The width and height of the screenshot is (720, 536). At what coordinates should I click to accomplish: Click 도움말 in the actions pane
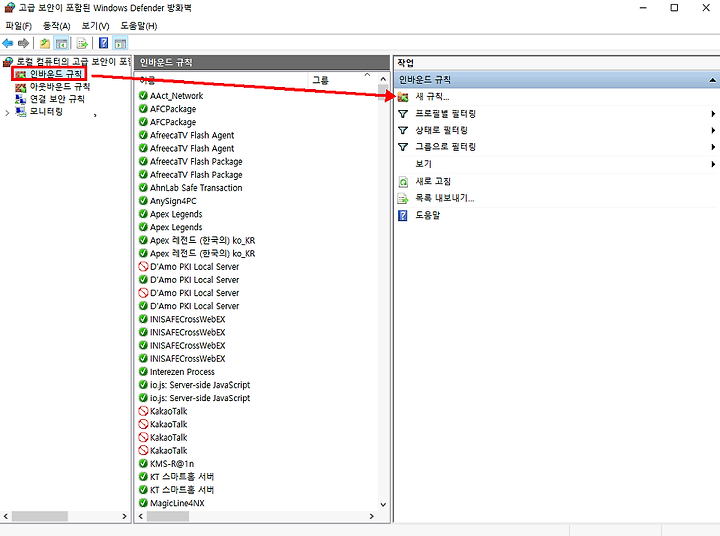tap(428, 215)
